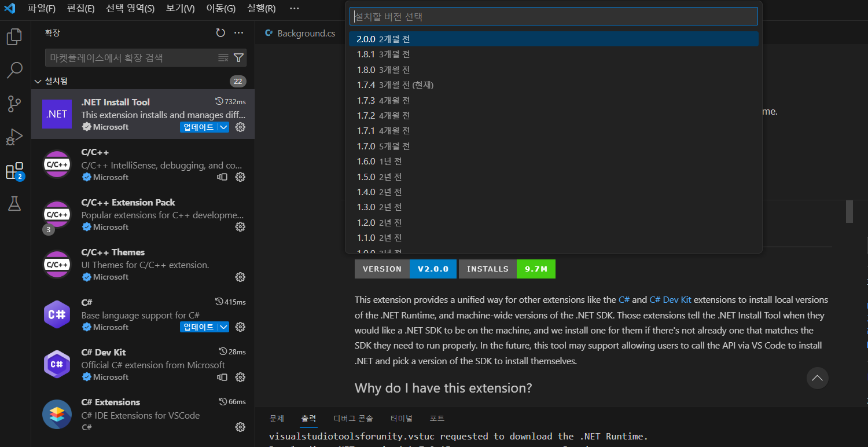Open settings gear for .NET Install Tool
The image size is (868, 447).
(x=241, y=127)
